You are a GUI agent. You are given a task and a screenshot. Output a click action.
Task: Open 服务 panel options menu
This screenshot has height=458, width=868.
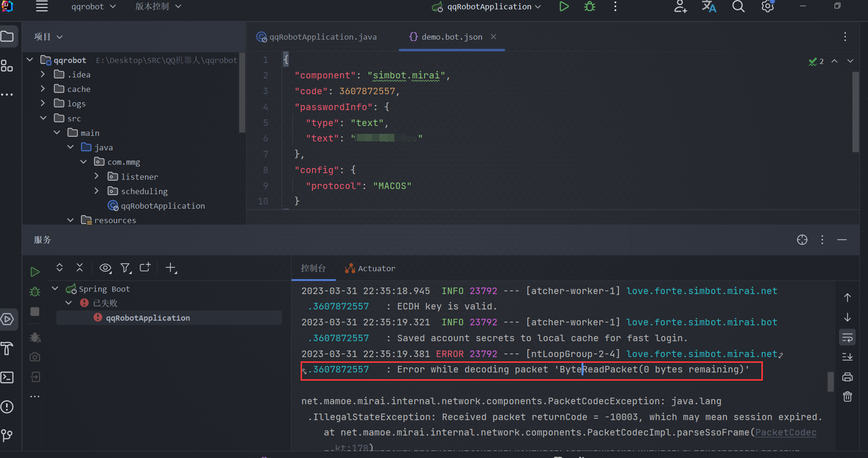point(822,240)
